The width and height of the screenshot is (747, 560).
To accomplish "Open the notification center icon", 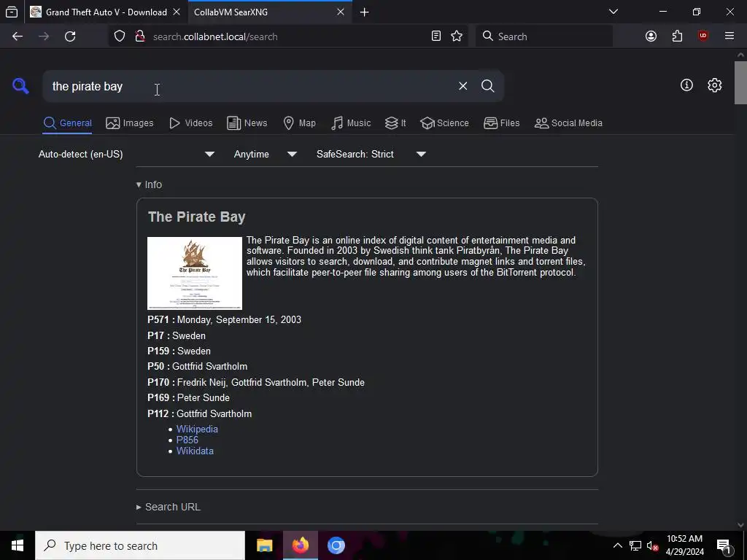I will tap(723, 545).
